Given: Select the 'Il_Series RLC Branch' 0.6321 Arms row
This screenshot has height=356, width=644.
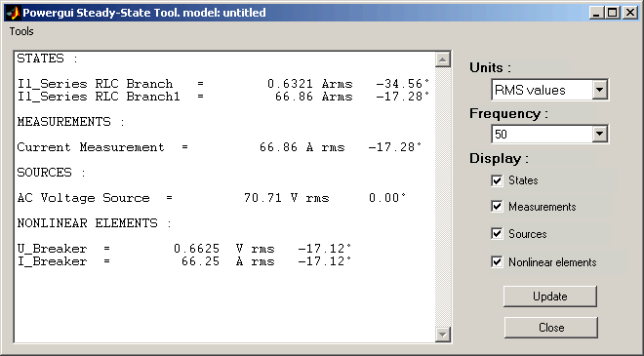Looking at the screenshot, I should (223, 84).
